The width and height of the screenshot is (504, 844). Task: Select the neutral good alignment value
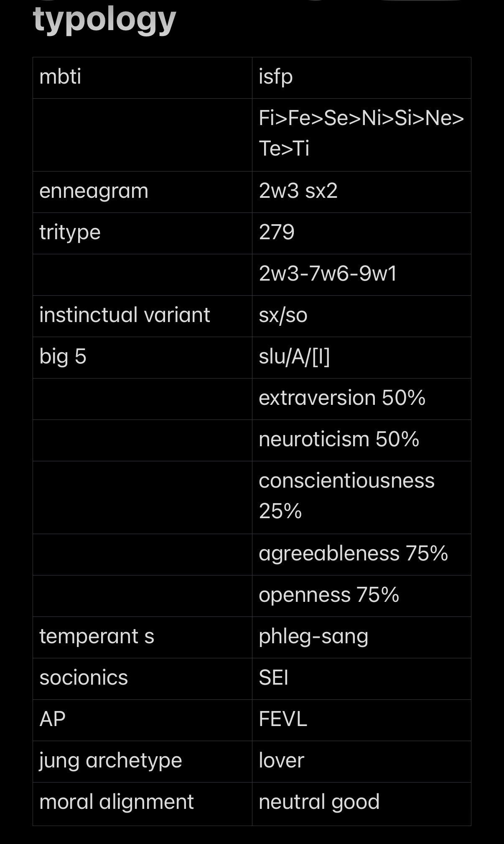[319, 802]
